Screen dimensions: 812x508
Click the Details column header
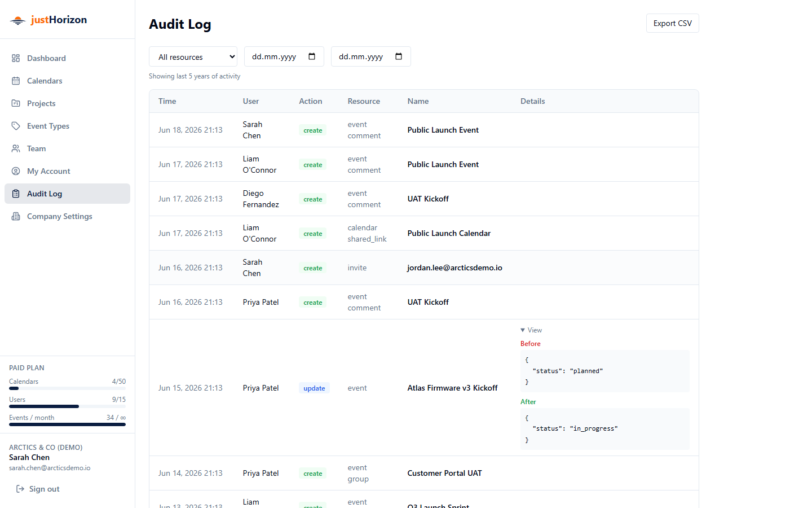[x=532, y=101]
